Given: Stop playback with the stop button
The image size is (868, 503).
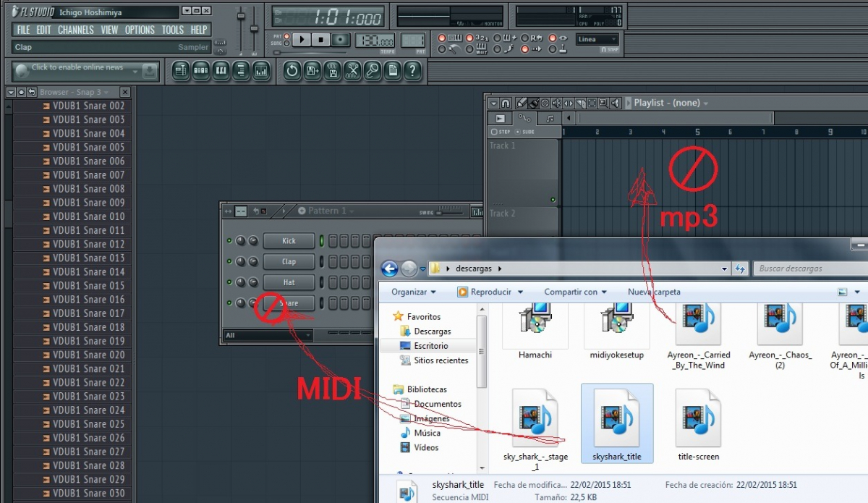Looking at the screenshot, I should [322, 40].
